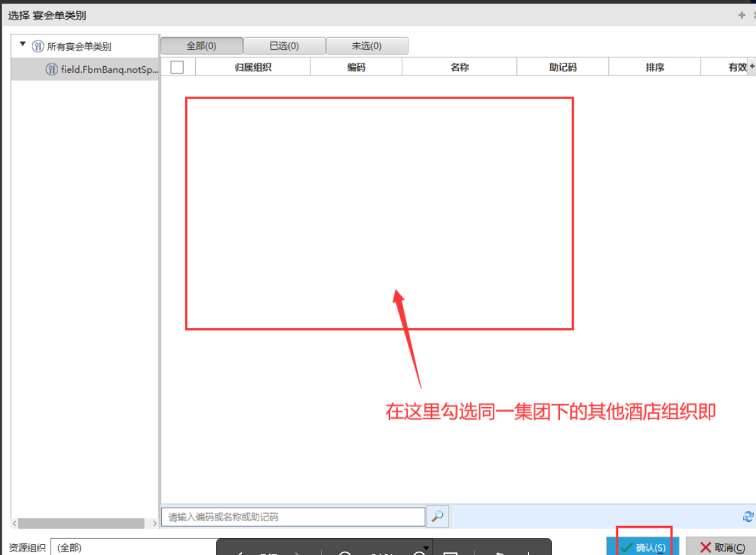The width and height of the screenshot is (756, 555).
Task: Select field.FbmBanq.notSp... tree item
Action: (x=101, y=70)
